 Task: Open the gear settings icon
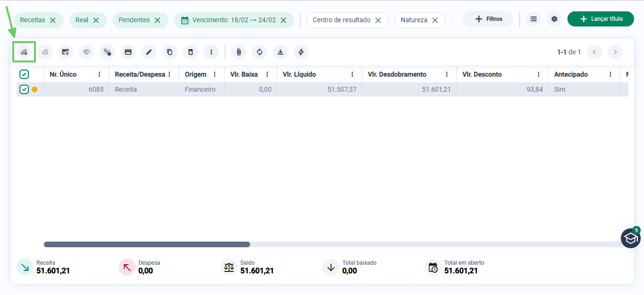point(554,19)
